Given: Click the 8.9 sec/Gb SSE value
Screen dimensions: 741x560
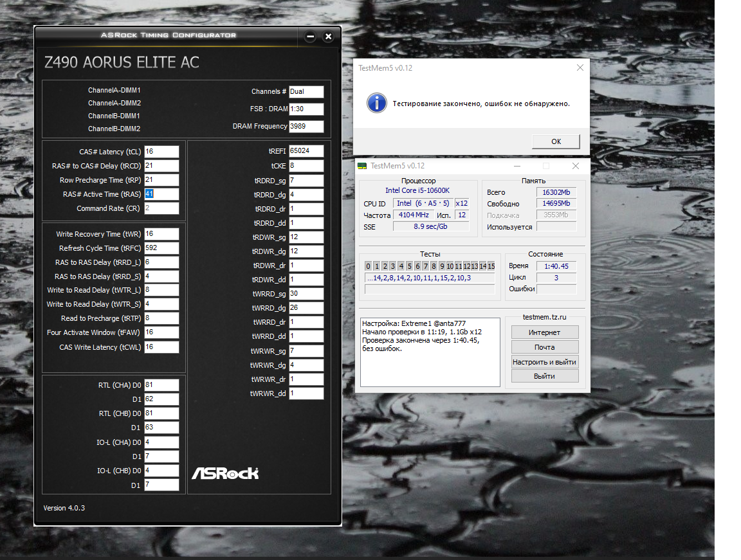Looking at the screenshot, I should [430, 227].
